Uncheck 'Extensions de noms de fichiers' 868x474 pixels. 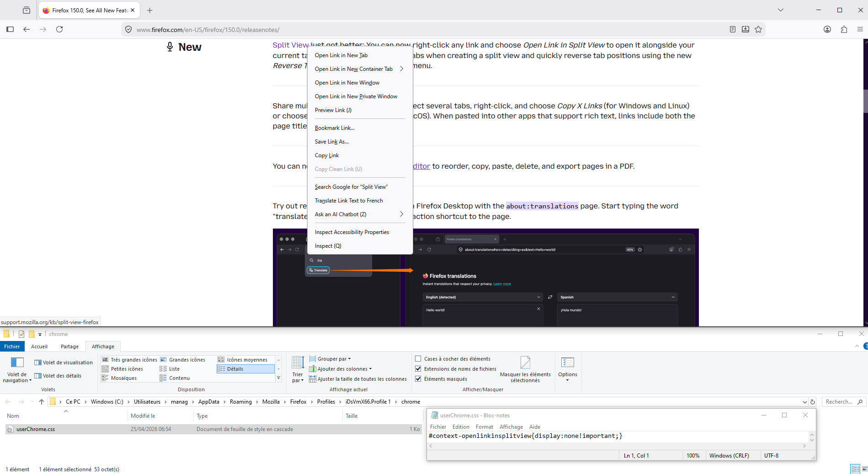pyautogui.click(x=418, y=369)
